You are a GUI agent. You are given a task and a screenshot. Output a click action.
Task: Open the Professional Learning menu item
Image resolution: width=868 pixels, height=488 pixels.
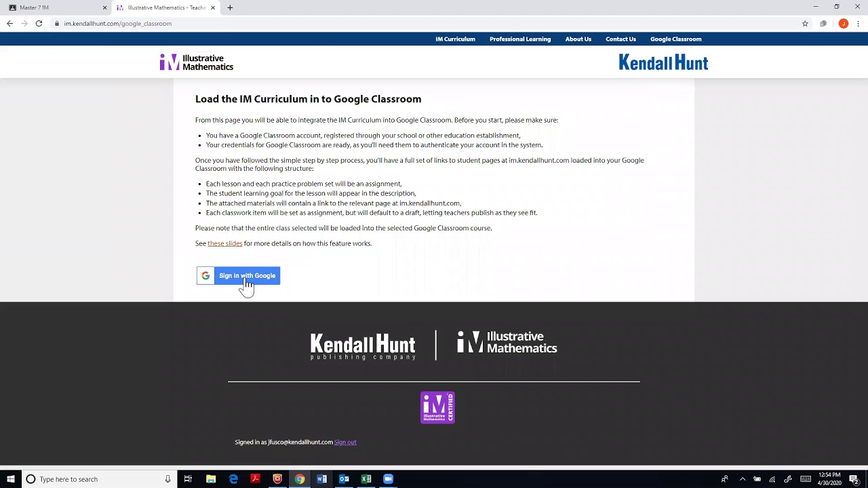click(x=520, y=39)
